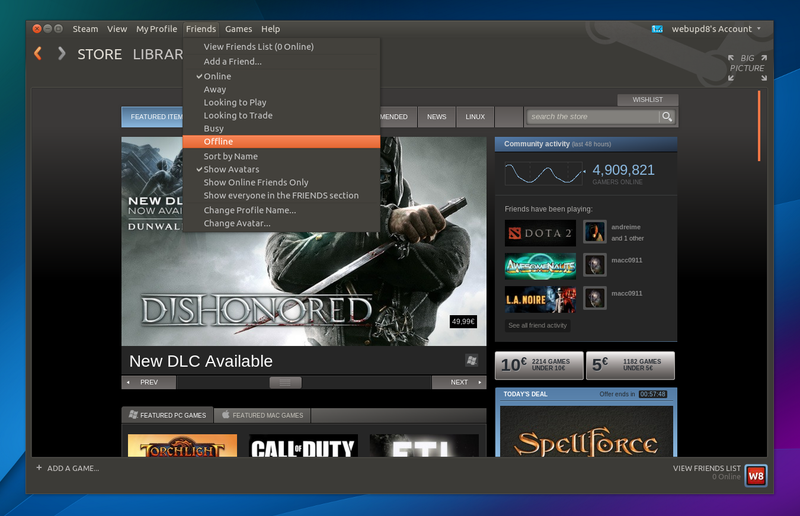Viewport: 800px width, 516px height.
Task: Click macc0911's avatar next to L.A. Noire
Action: click(595, 299)
